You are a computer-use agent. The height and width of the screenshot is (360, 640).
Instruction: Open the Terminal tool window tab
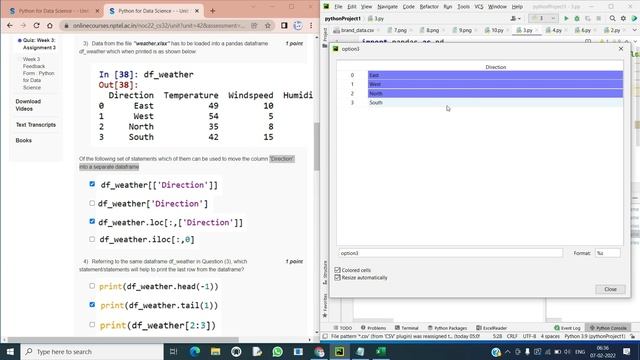(x=407, y=328)
